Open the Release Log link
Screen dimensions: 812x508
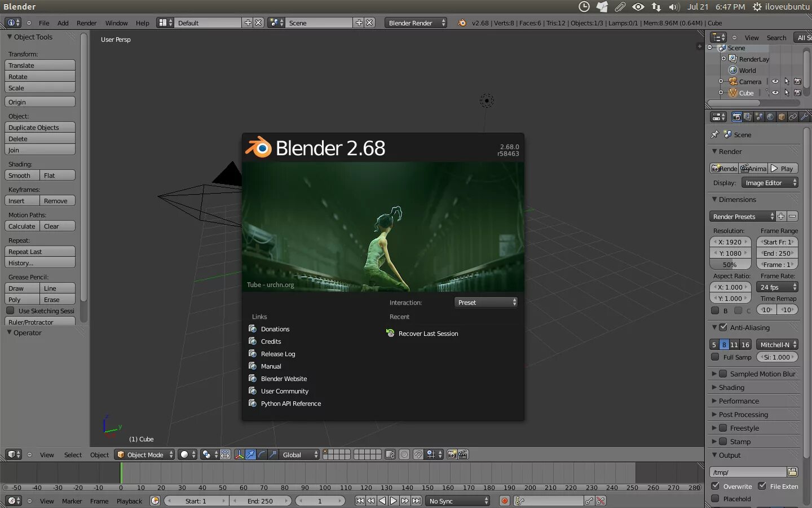(x=278, y=354)
